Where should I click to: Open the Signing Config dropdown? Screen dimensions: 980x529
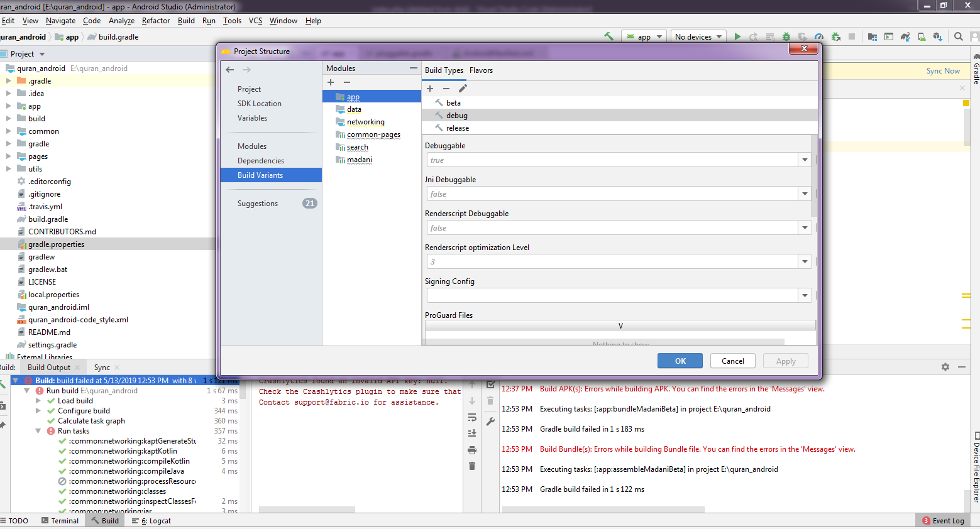click(x=805, y=295)
